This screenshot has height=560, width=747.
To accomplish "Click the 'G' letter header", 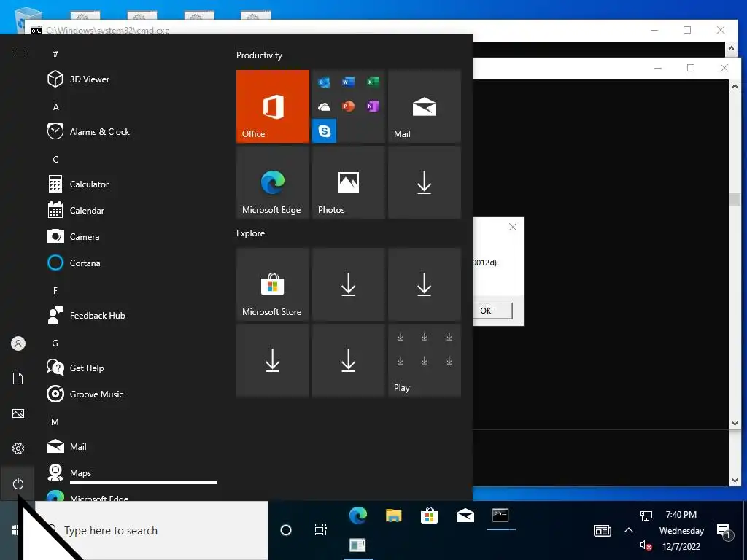I will pos(55,343).
